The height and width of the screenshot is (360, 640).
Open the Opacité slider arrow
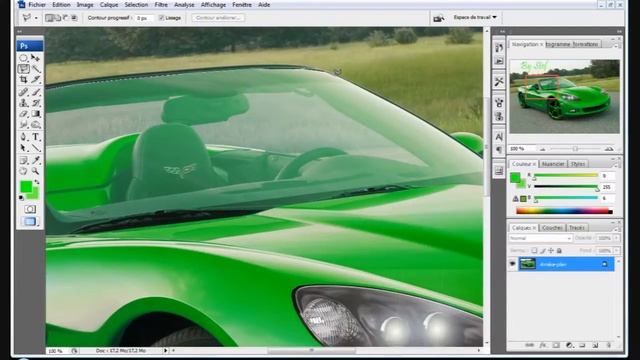617,238
